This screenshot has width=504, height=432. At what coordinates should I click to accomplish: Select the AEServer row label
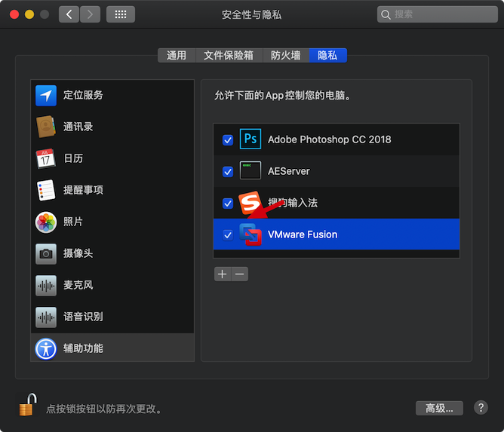point(289,171)
